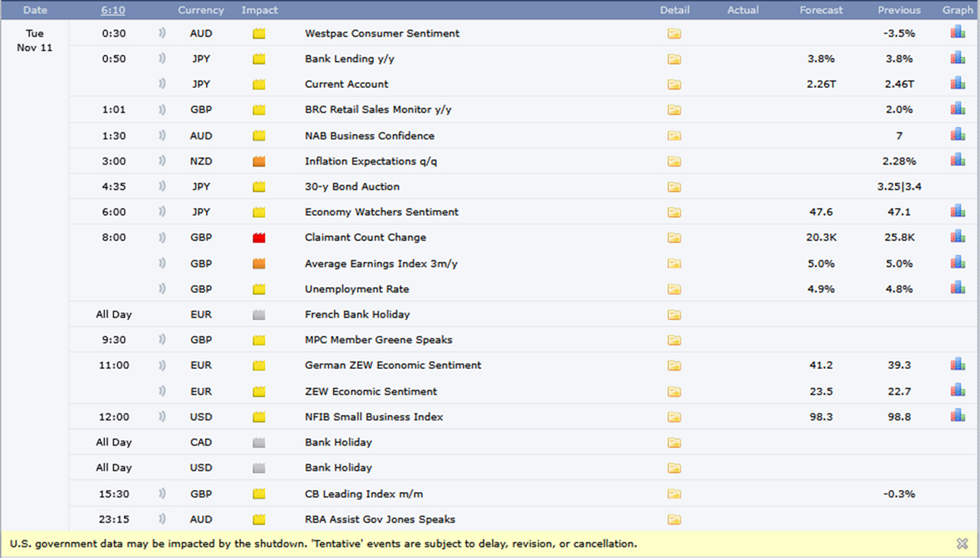Viewport: 980px width, 558px height.
Task: Dismiss the U.S. government shutdown notice
Action: click(962, 543)
